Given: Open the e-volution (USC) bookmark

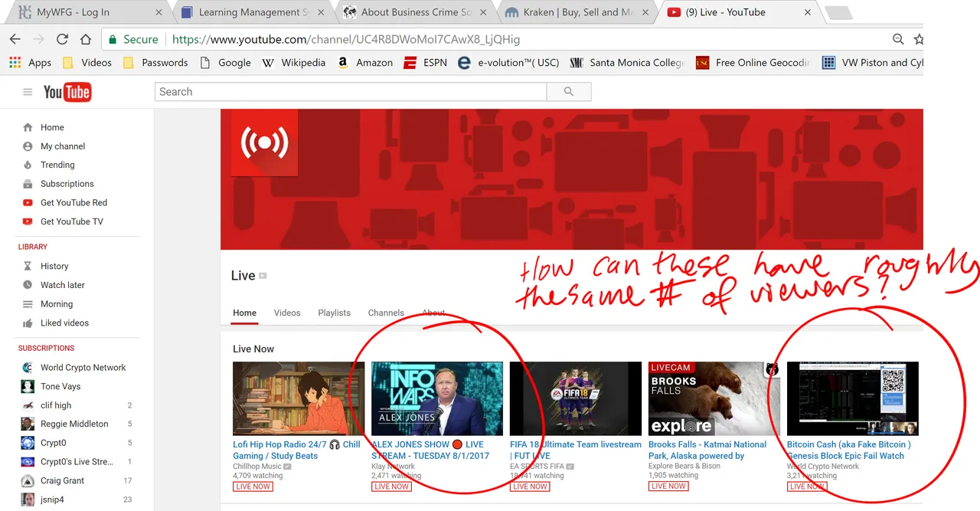Looking at the screenshot, I should pyautogui.click(x=508, y=63).
